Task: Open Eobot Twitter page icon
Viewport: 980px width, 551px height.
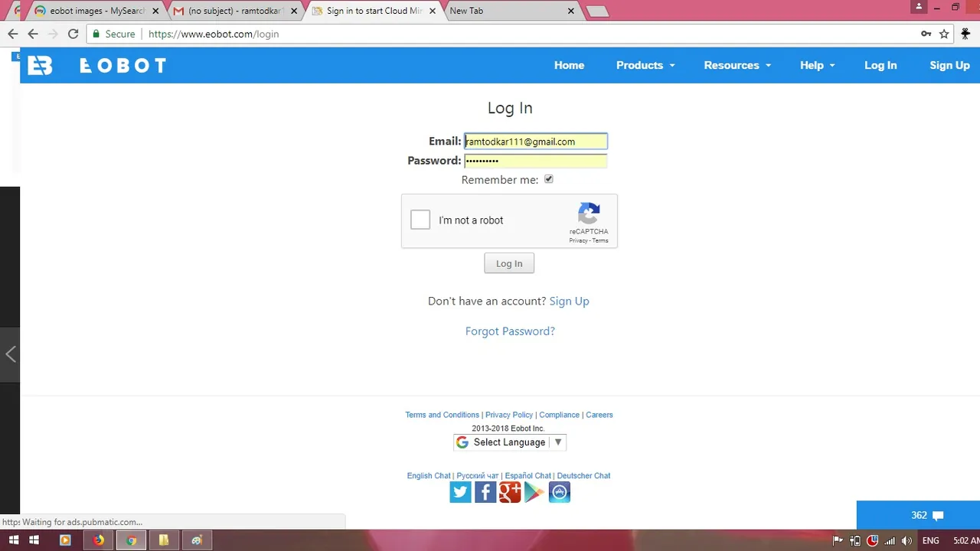Action: [x=460, y=492]
